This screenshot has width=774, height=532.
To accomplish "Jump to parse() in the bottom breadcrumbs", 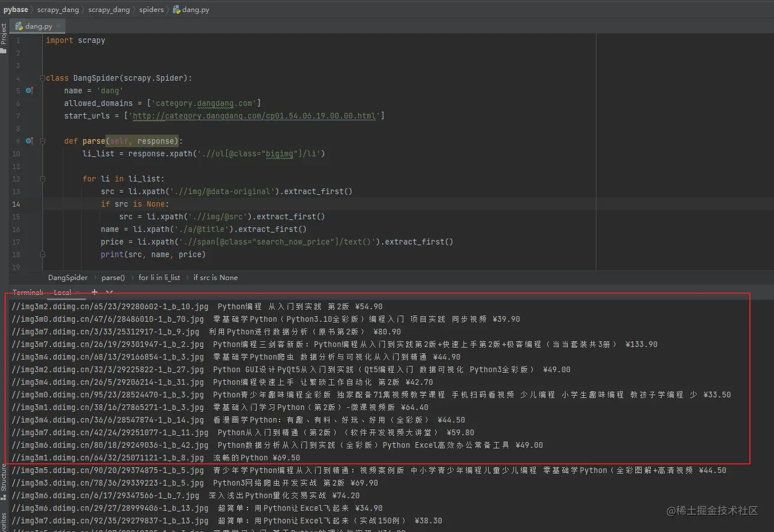I will tap(113, 278).
